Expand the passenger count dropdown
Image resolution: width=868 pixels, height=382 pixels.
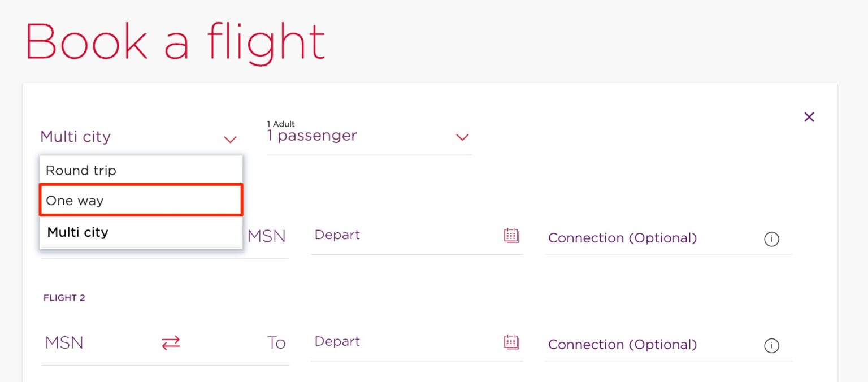(x=462, y=137)
